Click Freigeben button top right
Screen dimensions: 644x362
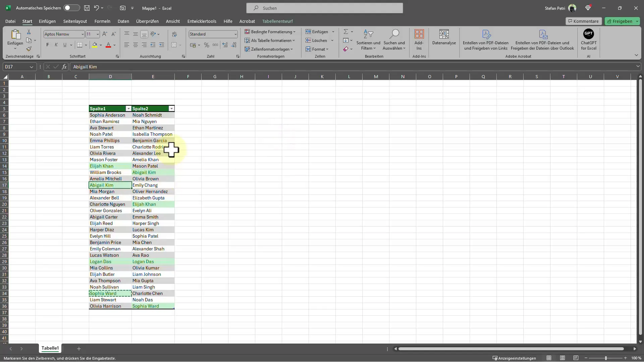tap(622, 21)
